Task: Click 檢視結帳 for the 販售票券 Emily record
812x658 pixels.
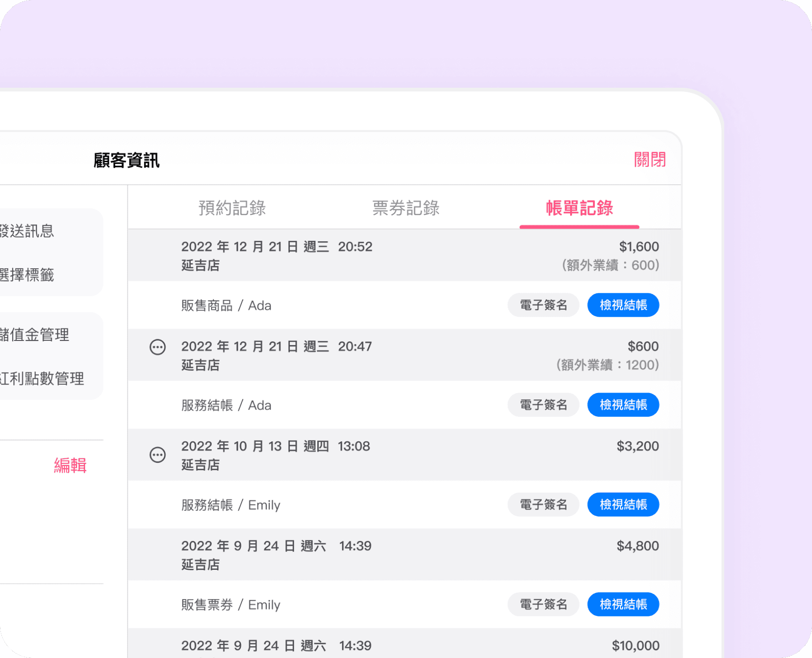Action: (623, 604)
